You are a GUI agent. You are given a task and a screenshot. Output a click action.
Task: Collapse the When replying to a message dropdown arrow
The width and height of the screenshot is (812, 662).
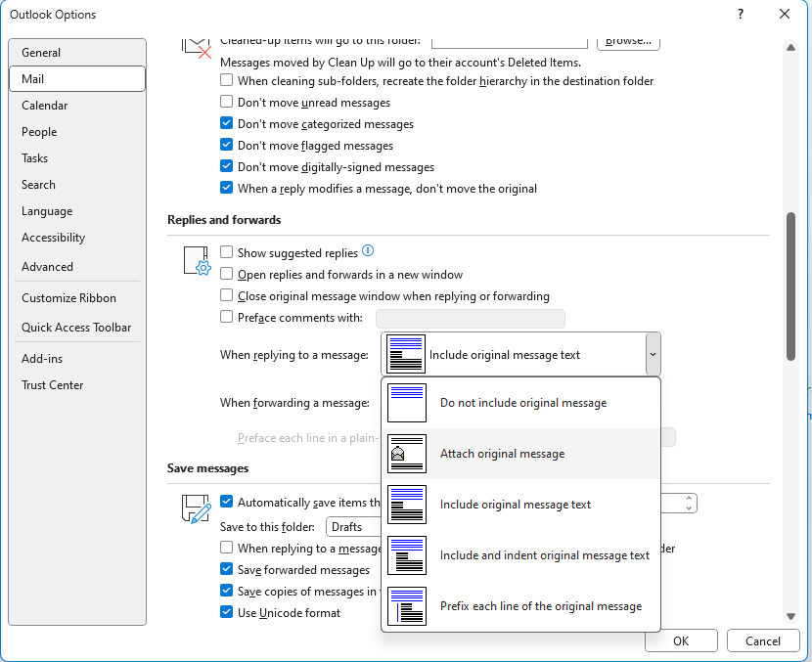pyautogui.click(x=653, y=354)
